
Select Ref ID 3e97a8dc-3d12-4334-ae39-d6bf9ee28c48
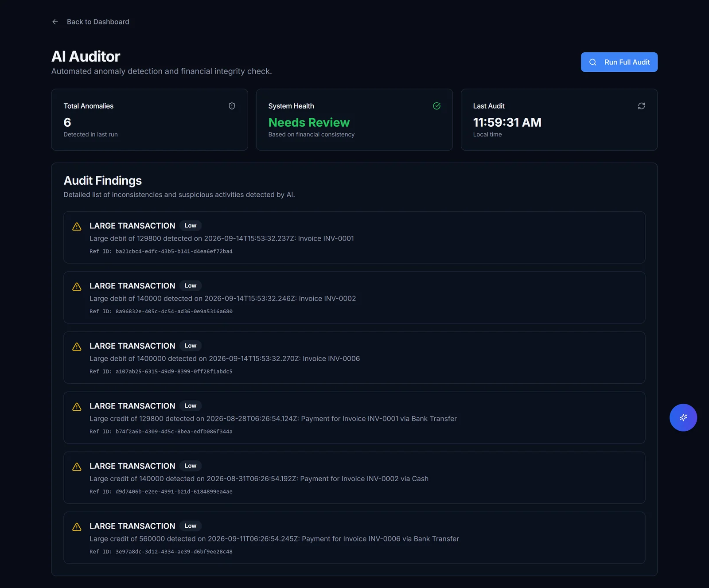tap(161, 552)
